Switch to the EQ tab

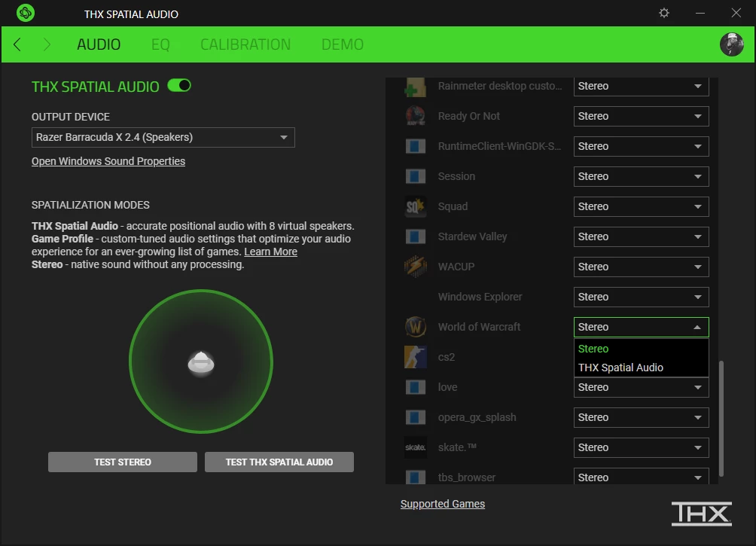point(160,44)
